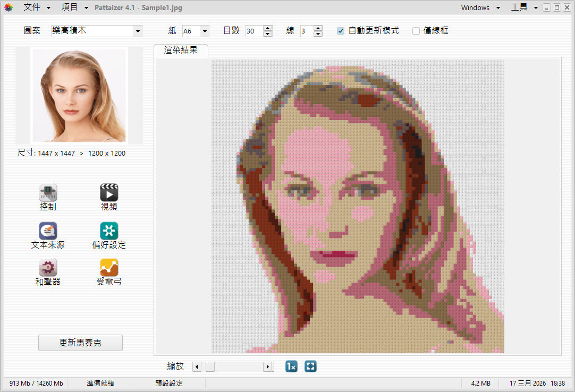Open the 文件 menu
575x392 pixels.
(x=37, y=7)
